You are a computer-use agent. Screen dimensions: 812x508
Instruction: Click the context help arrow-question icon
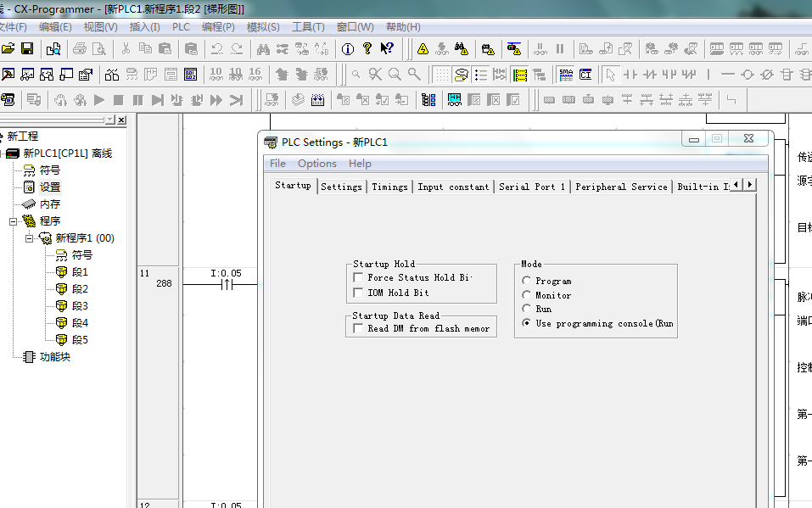click(x=387, y=49)
